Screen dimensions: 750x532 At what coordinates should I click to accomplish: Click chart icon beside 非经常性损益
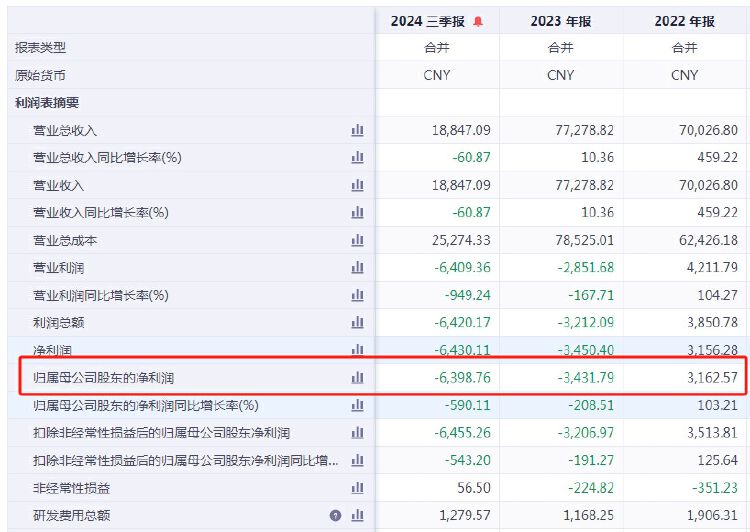(x=357, y=488)
